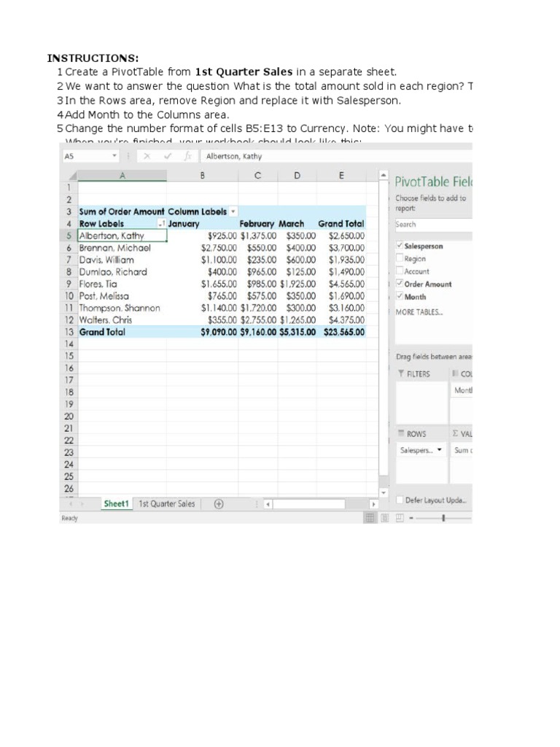Add a new sheet with plus icon

click(x=219, y=504)
